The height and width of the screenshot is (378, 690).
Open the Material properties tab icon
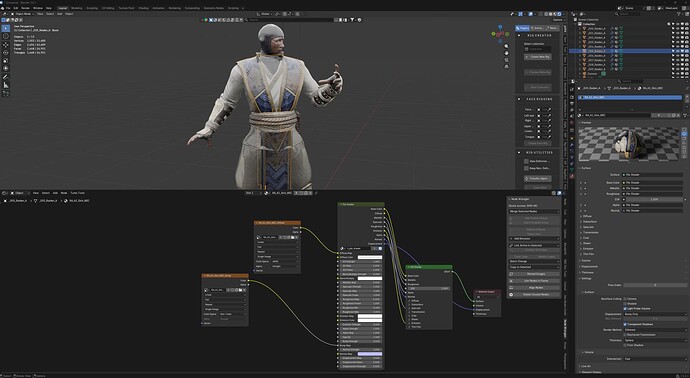[572, 176]
